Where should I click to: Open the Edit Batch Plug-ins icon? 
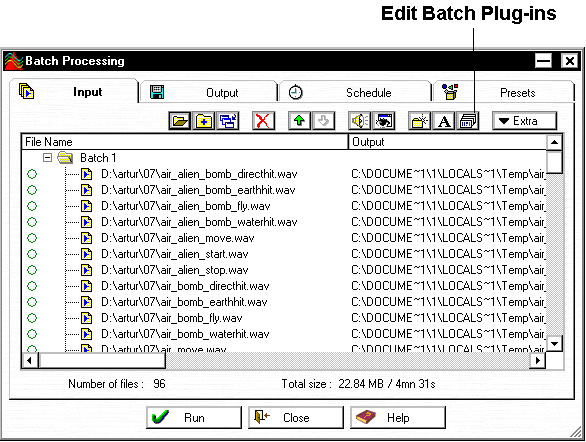[468, 121]
